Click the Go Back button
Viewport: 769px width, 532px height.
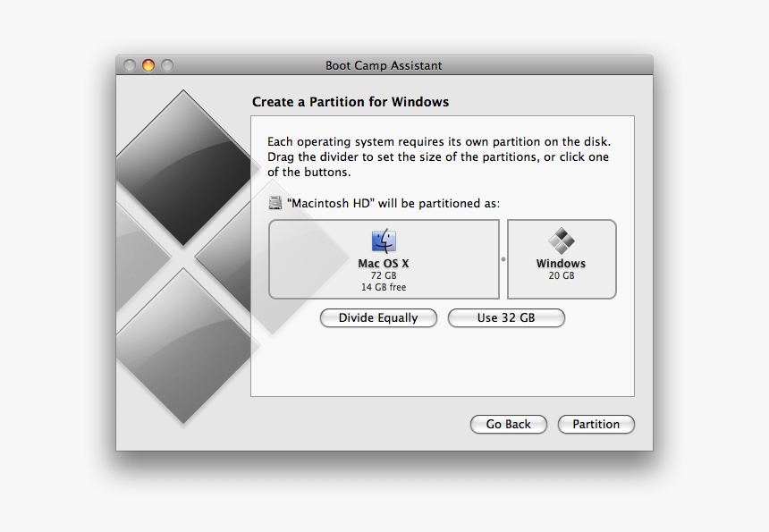click(509, 424)
